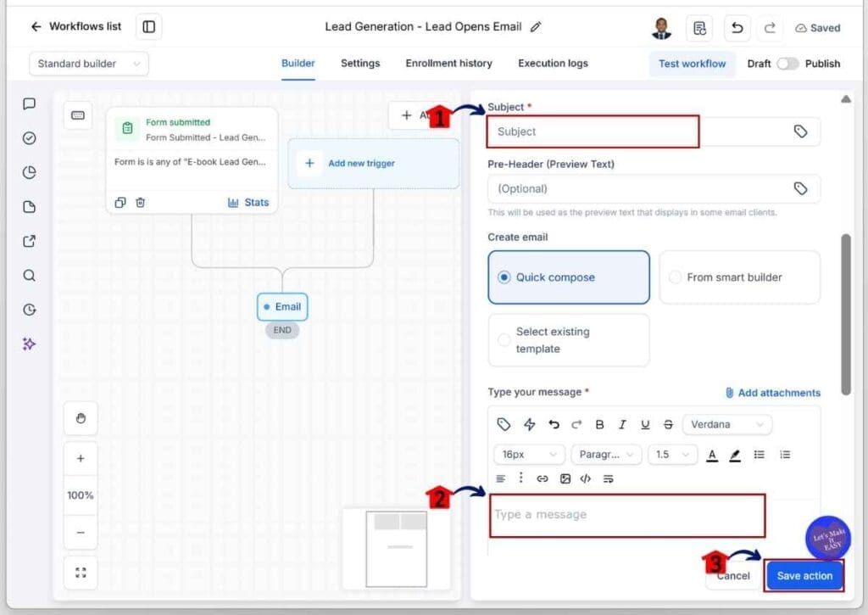
Task: Toggle Draft/Publish switch
Action: tap(787, 64)
